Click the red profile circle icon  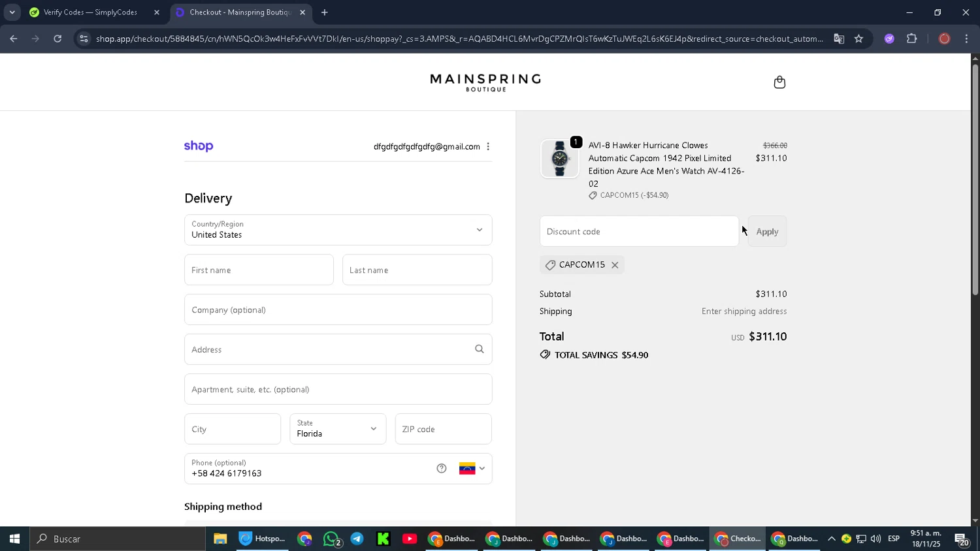pos(944,39)
